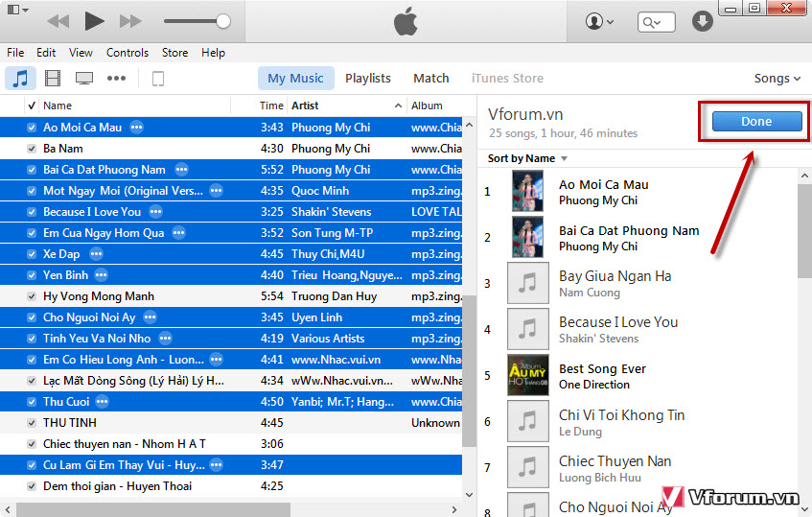Click the Play button
This screenshot has height=517, width=812.
click(x=94, y=21)
